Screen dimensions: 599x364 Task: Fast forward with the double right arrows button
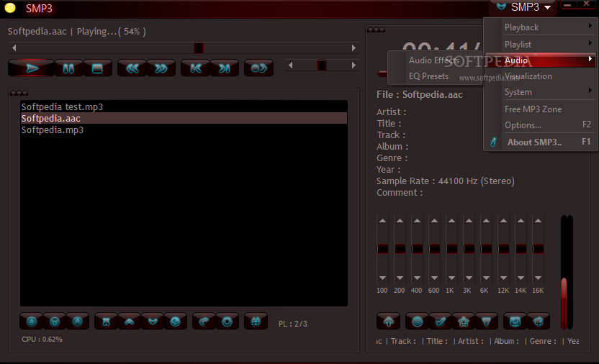161,68
